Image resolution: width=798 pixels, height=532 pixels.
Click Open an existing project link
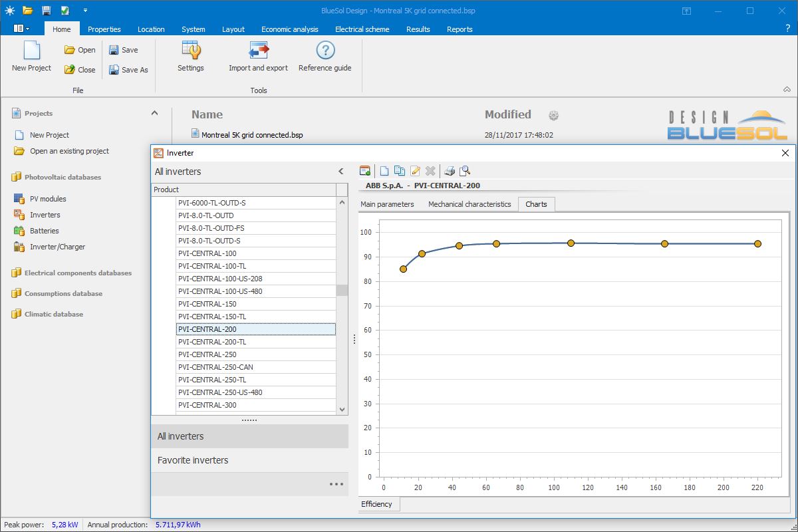point(69,151)
